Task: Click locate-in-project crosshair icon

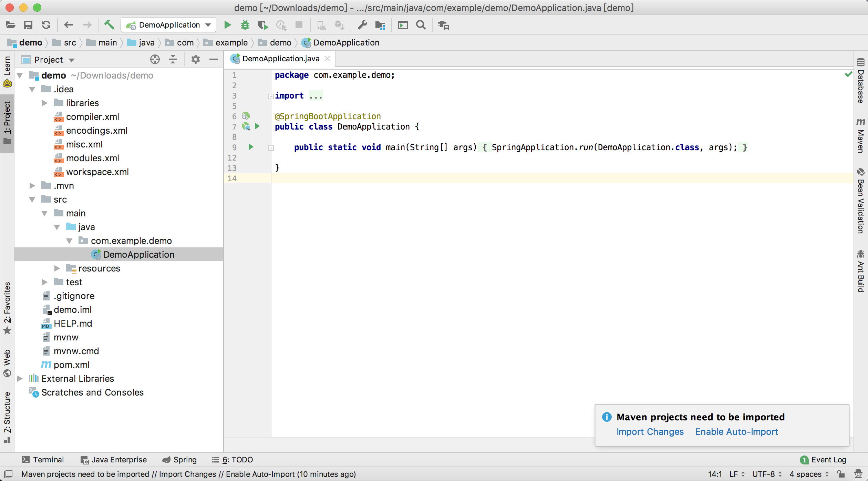Action: [x=155, y=60]
